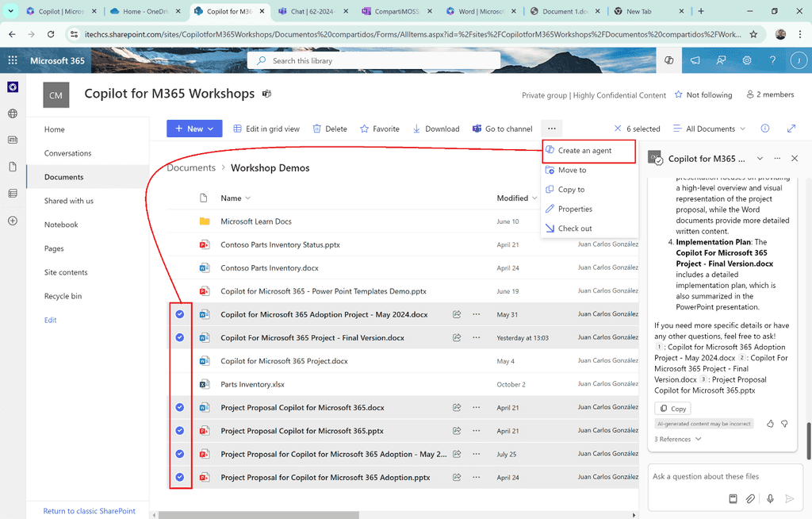Open the account profile circle in header

[x=799, y=60]
